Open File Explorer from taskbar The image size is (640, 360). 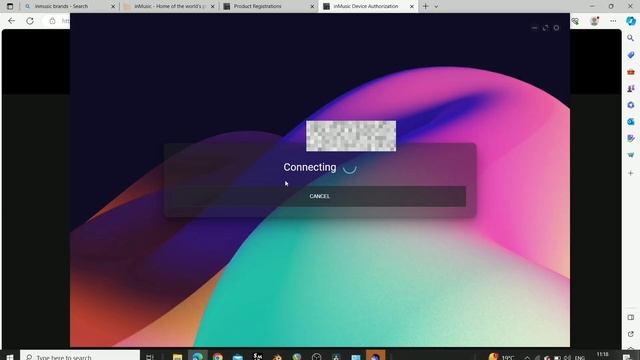pyautogui.click(x=178, y=356)
